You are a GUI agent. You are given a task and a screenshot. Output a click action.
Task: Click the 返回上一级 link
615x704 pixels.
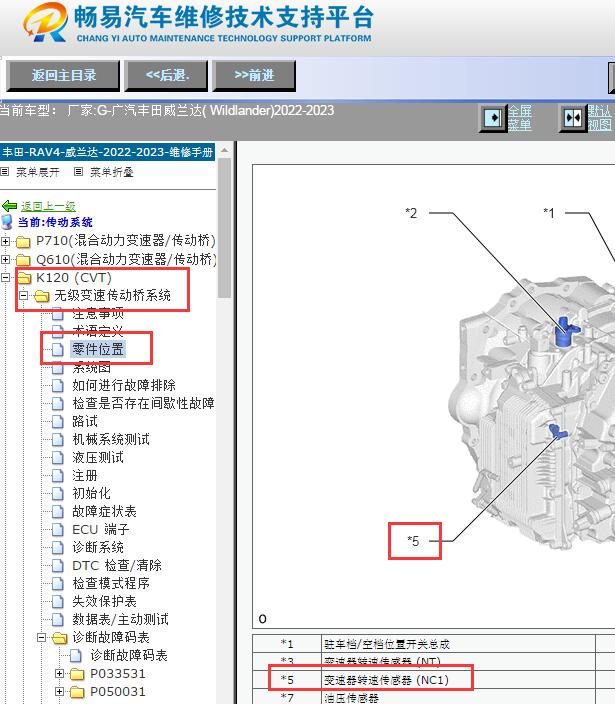(x=48, y=206)
